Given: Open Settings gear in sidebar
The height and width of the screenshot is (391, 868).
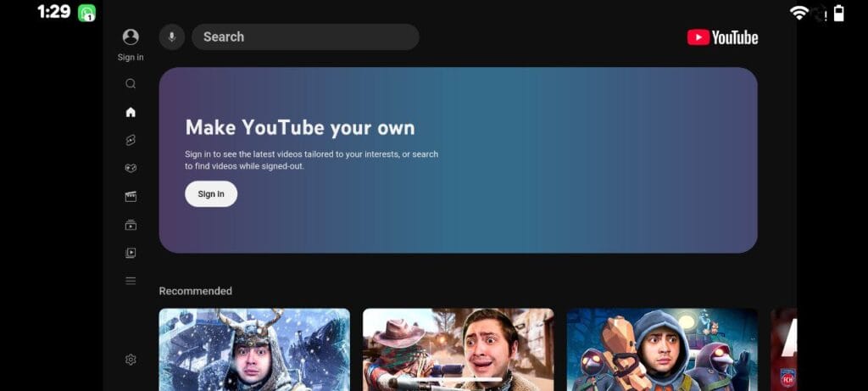Looking at the screenshot, I should pos(131,360).
